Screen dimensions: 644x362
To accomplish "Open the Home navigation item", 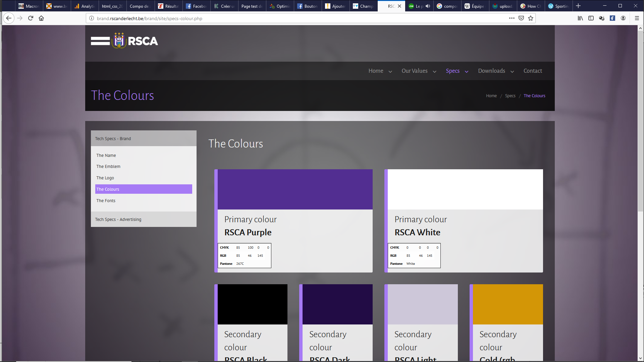I will [376, 71].
